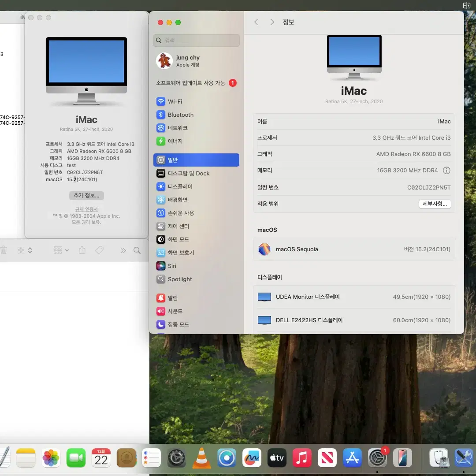The image size is (476, 476).
Task: Open Freeform from the Dock
Action: coord(252,457)
